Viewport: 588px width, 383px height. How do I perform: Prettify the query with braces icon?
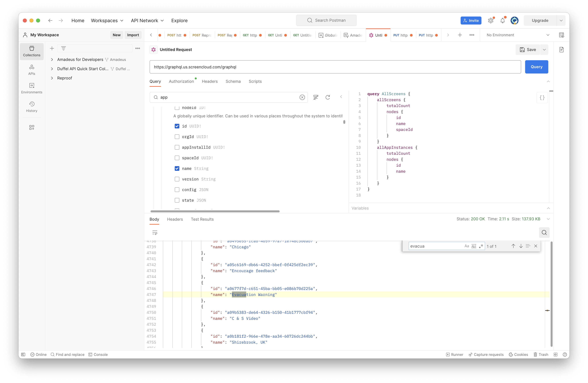pos(542,98)
